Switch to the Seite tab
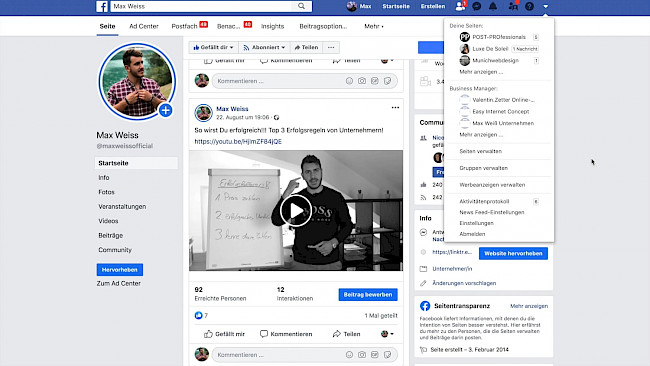 pos(107,26)
